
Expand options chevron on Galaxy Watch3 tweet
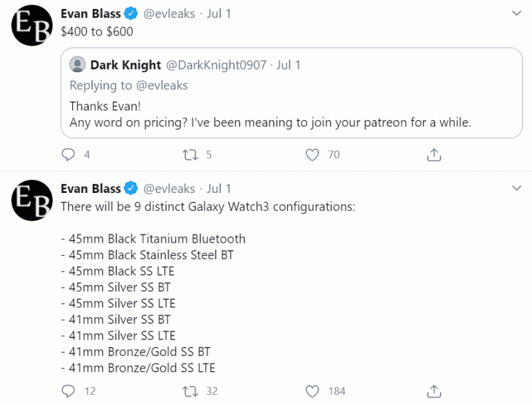tap(516, 187)
